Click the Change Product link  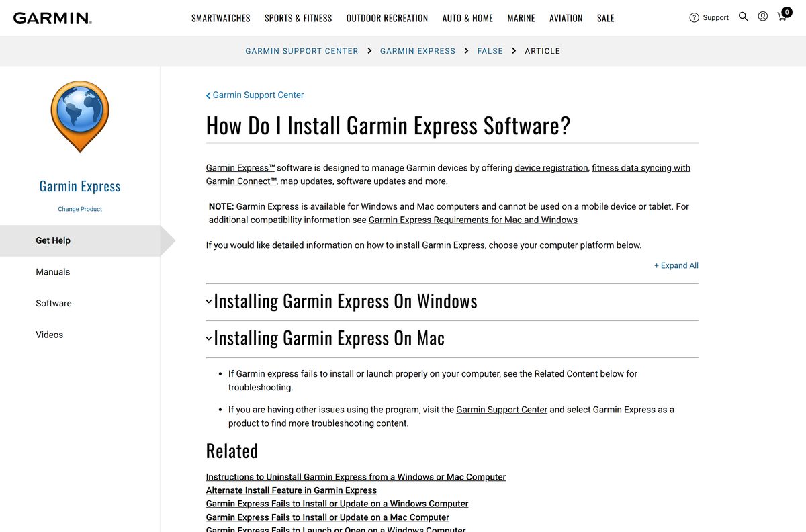pos(80,209)
